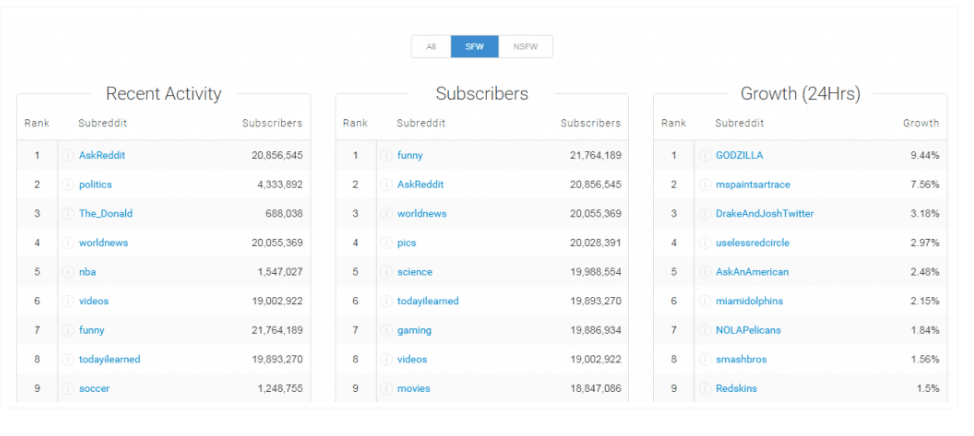Select growth value 7.56%

(x=925, y=184)
